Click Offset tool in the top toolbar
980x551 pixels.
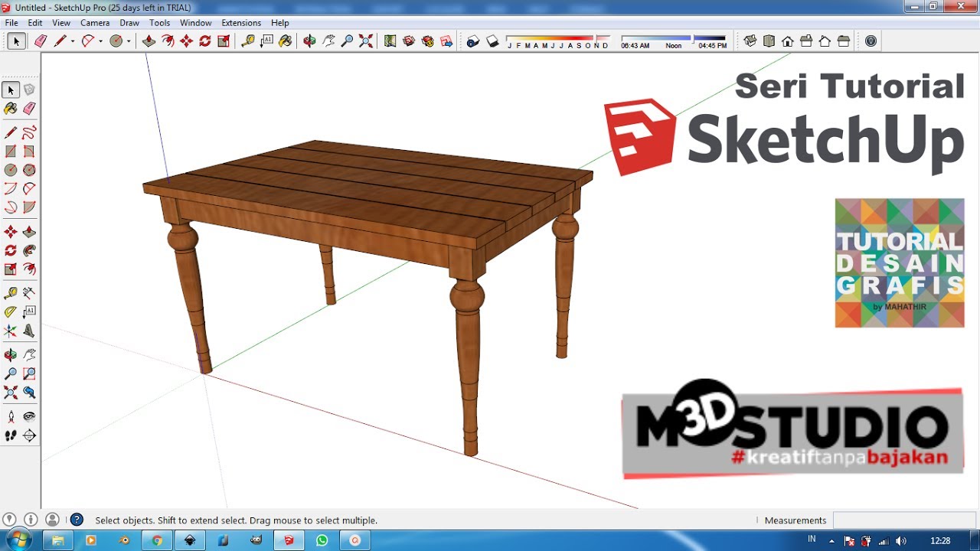point(168,41)
